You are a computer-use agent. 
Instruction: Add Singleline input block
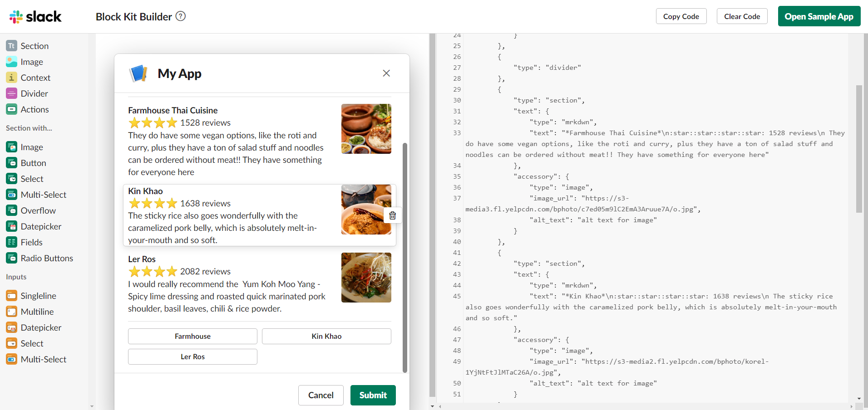(x=38, y=296)
